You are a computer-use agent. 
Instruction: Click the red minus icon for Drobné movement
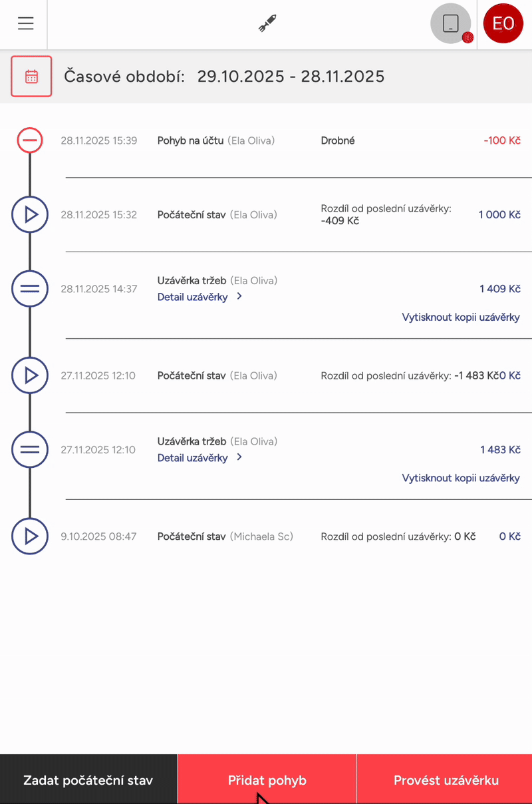[30, 140]
